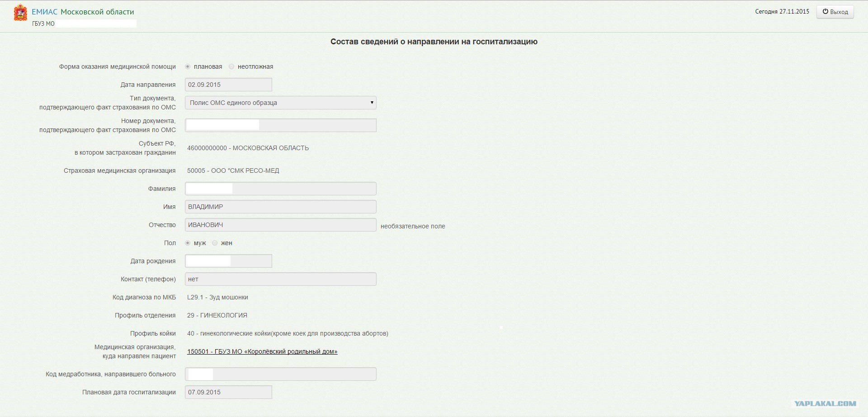Click the Плановая дата госпитализации field
The height and width of the screenshot is (417, 868).
pyautogui.click(x=228, y=392)
